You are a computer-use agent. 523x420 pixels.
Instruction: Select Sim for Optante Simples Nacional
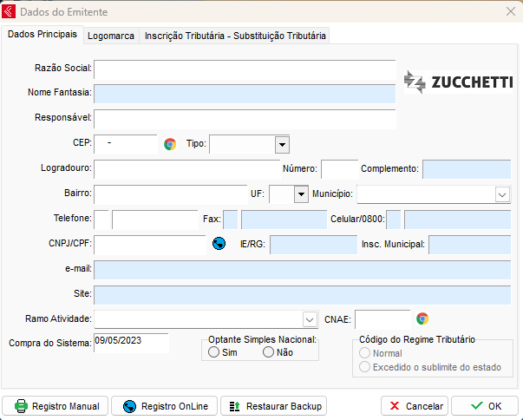coord(214,352)
